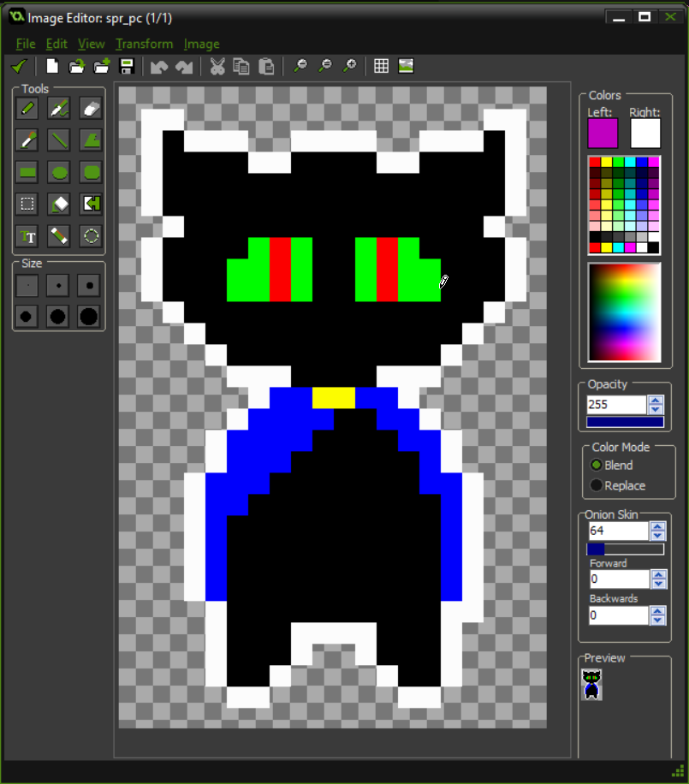Choose the smallest brush size
689x784 pixels.
pyautogui.click(x=27, y=286)
